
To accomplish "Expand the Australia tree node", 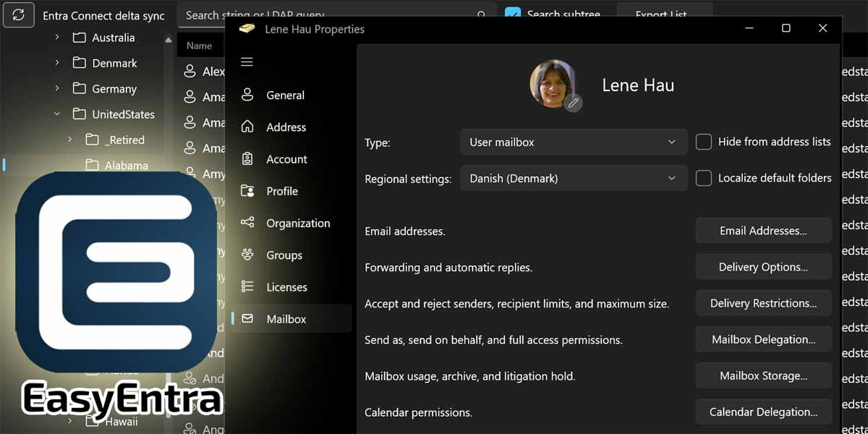I will pos(57,38).
